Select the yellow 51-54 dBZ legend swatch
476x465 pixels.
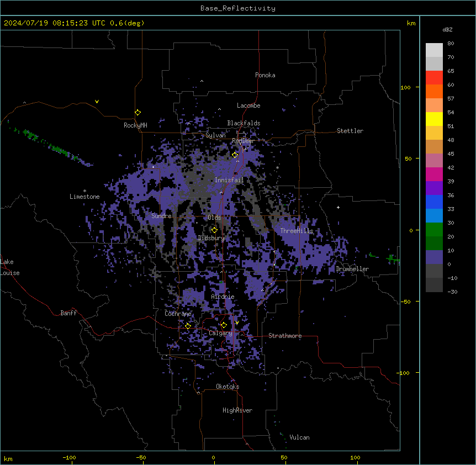coord(434,119)
